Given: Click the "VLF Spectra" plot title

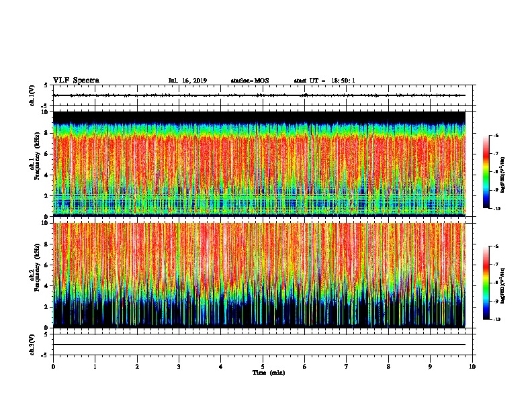Looking at the screenshot, I should tap(76, 80).
